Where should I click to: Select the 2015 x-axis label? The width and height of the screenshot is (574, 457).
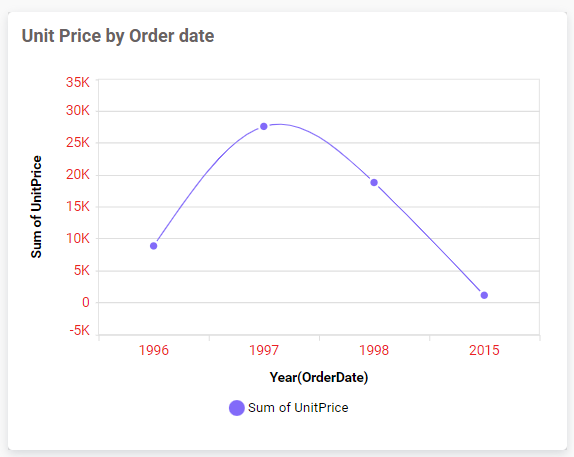484,350
